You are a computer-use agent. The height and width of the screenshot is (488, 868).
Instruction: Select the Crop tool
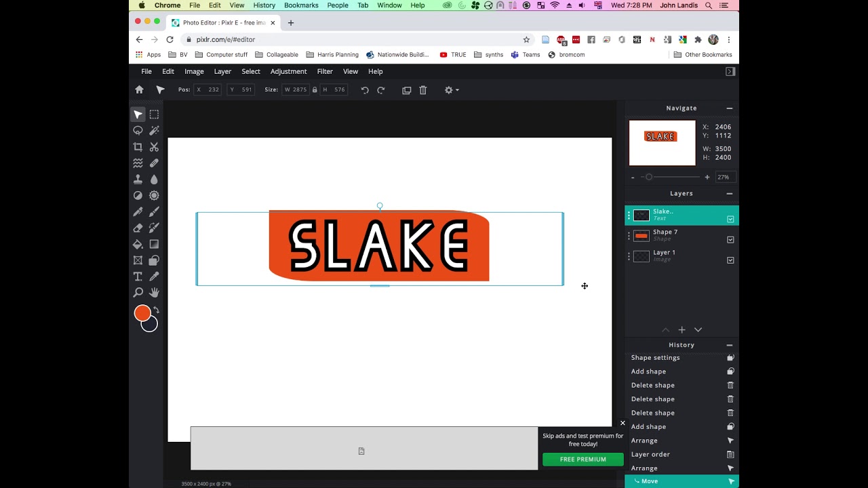click(x=138, y=146)
